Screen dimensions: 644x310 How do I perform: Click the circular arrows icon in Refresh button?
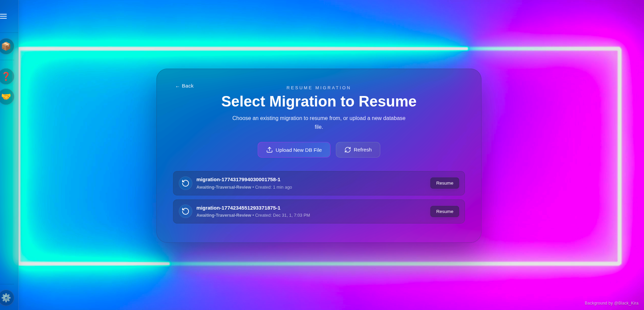click(347, 150)
